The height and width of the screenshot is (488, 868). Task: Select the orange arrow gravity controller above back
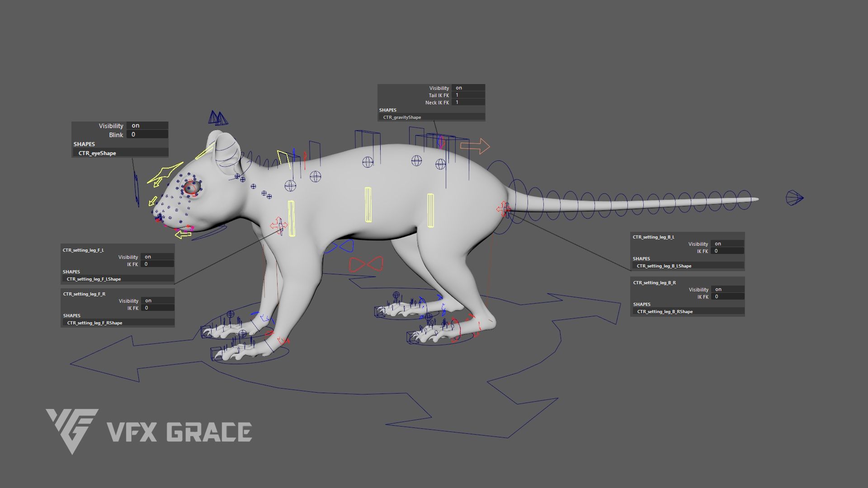pos(475,146)
